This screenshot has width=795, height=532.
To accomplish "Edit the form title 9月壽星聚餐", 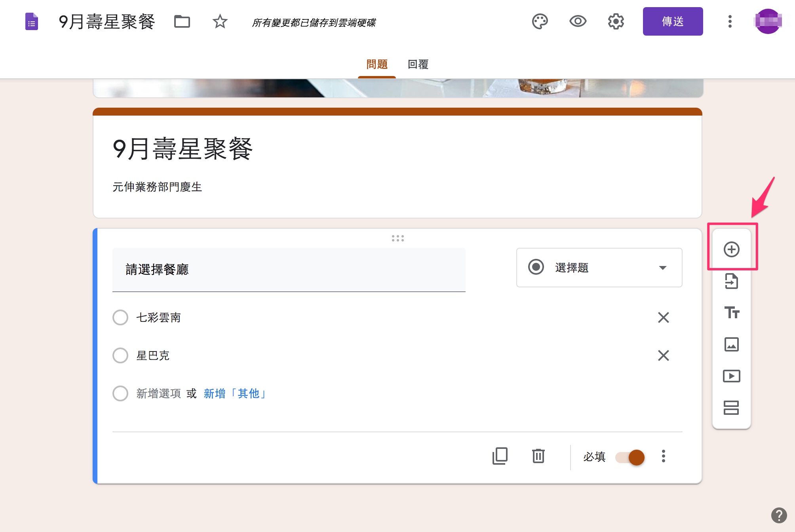I will click(x=183, y=149).
